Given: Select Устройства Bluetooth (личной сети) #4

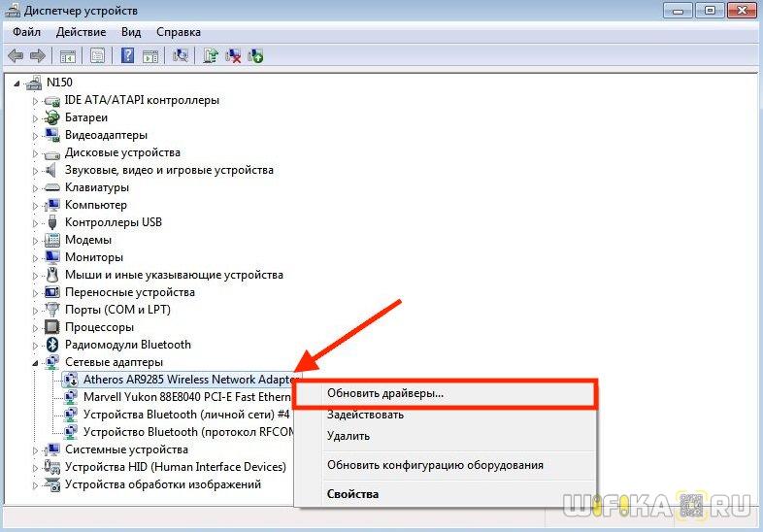Looking at the screenshot, I should click(x=186, y=415).
